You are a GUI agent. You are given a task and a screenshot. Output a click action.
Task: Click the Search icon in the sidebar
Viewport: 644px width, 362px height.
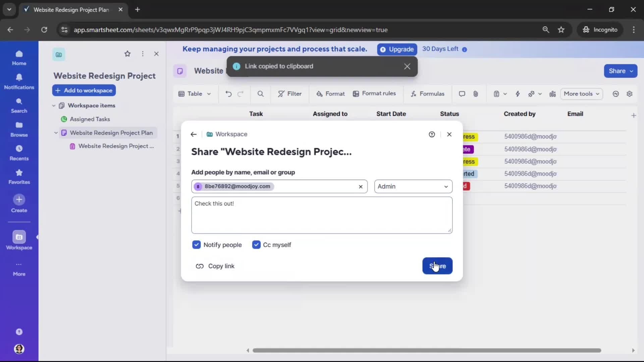point(19,104)
